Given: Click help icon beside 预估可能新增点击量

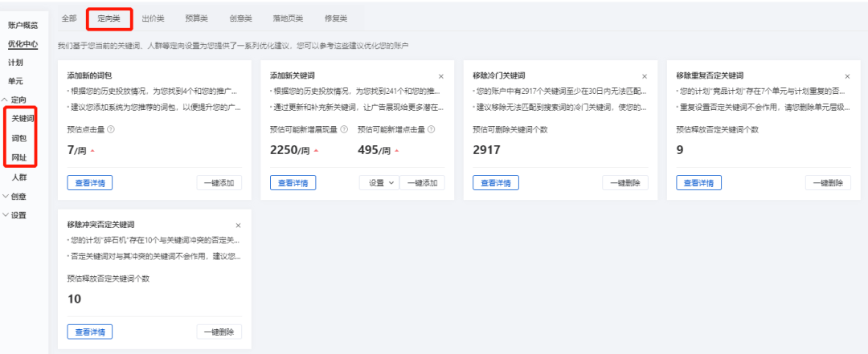Looking at the screenshot, I should tap(432, 129).
